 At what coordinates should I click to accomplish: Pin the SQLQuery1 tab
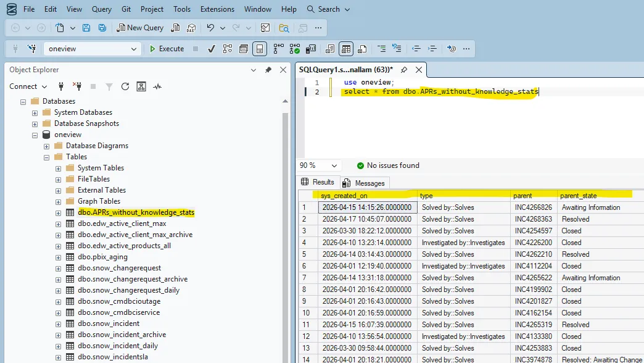tap(404, 70)
